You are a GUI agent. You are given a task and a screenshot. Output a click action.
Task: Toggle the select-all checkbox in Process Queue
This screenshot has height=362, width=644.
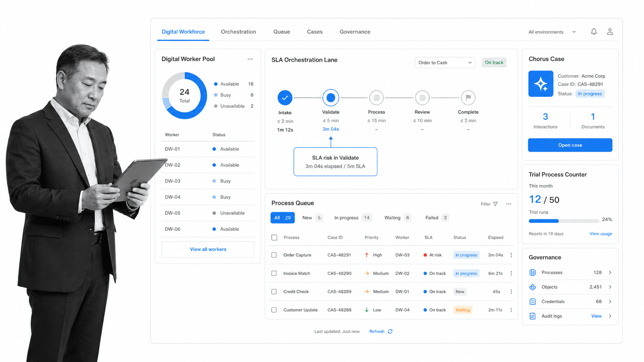point(274,237)
